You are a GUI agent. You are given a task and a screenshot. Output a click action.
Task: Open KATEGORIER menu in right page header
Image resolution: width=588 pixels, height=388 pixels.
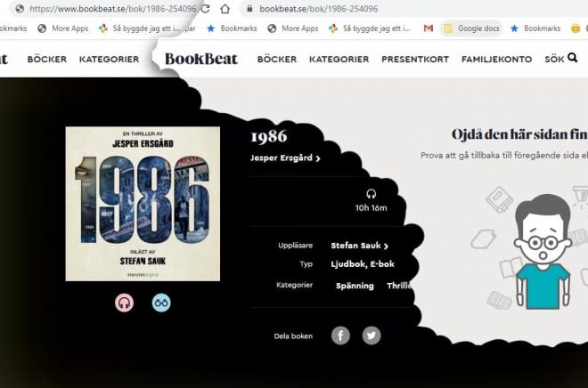click(339, 59)
